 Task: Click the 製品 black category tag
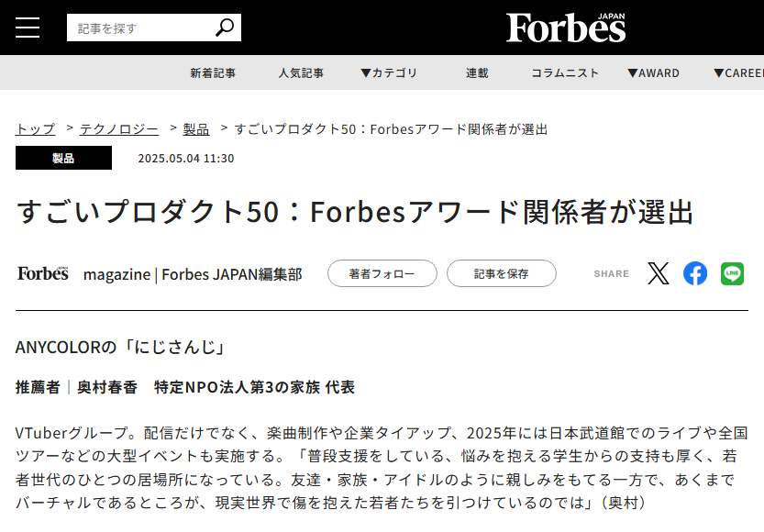(63, 158)
